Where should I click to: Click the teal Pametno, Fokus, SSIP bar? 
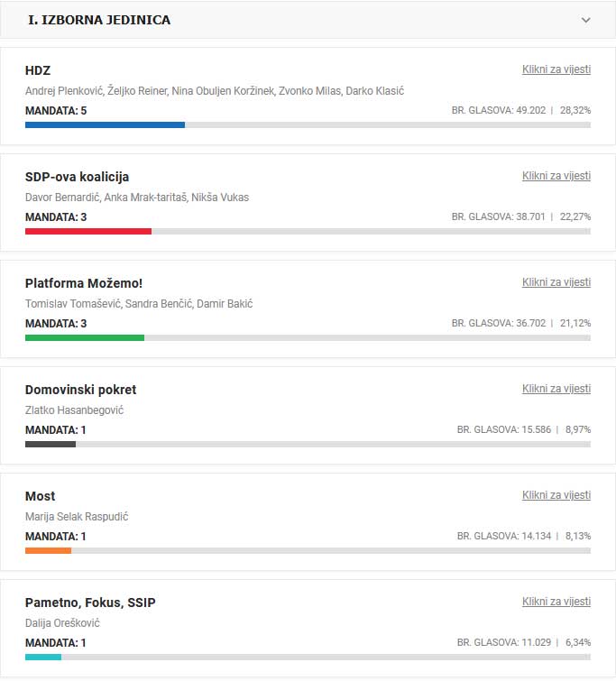pos(43,657)
